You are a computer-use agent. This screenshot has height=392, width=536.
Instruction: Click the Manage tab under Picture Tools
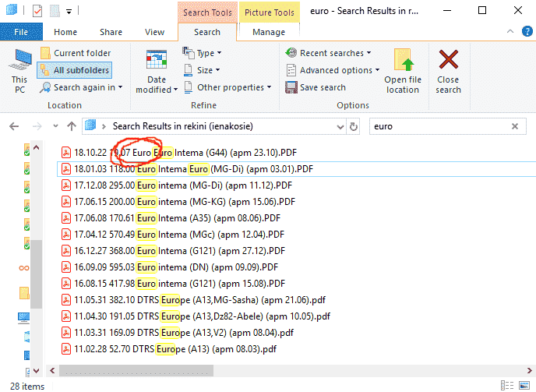(269, 32)
